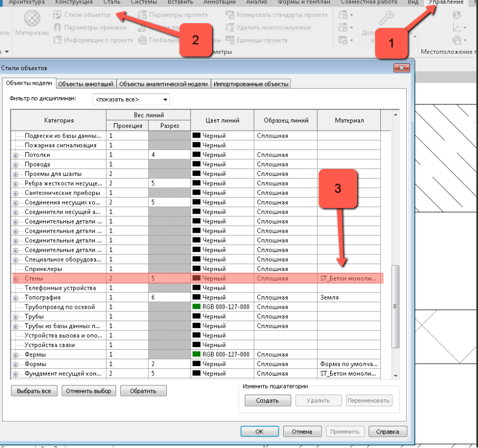478x448 pixels.
Task: Close the Стили объектов dialog
Action: [x=401, y=67]
